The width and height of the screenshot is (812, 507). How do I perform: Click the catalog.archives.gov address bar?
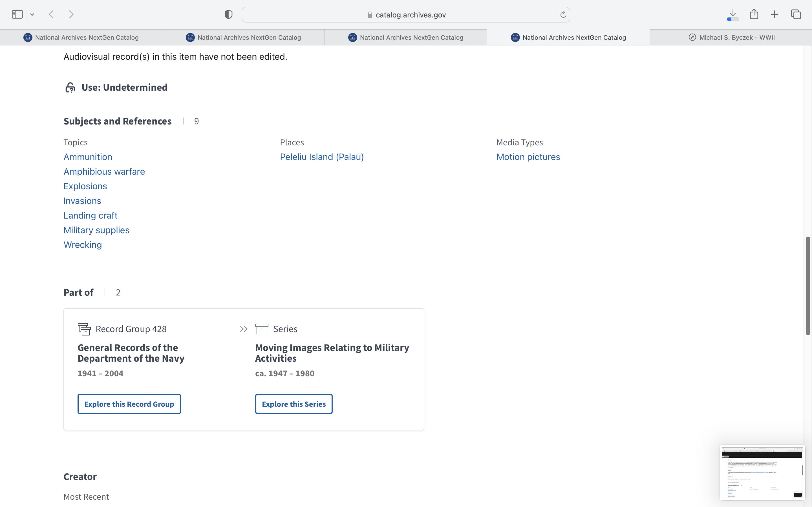(x=406, y=15)
